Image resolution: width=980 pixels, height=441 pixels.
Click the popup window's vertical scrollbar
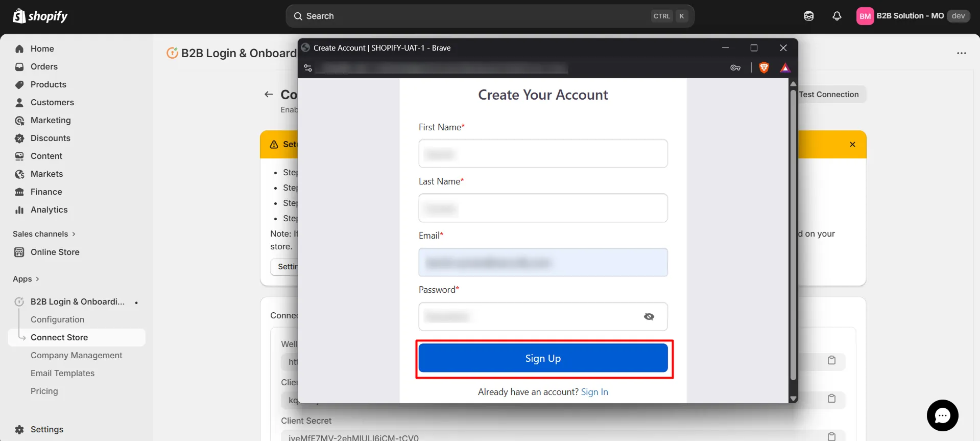[x=793, y=235]
